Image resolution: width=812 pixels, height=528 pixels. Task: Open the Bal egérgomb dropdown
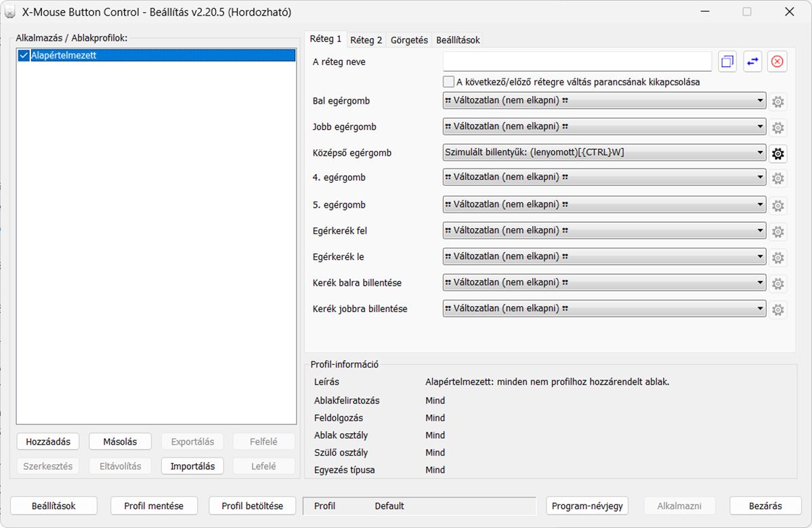[x=604, y=100]
